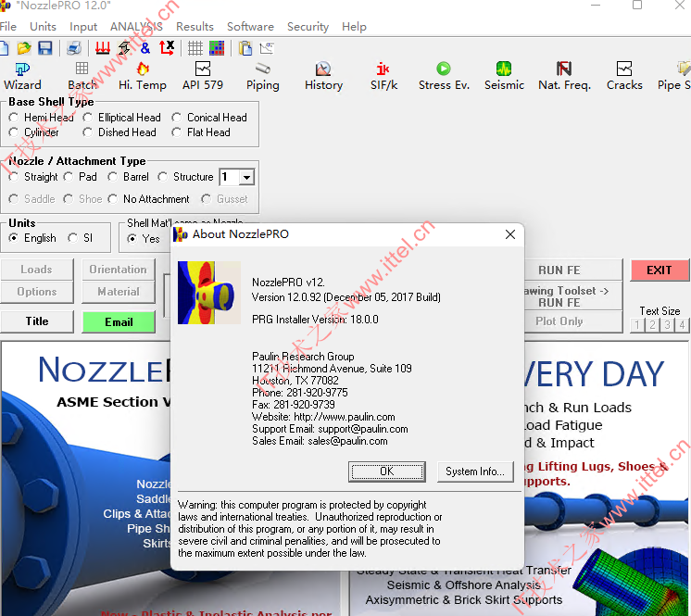Select Structure attachment type
The image size is (691, 616).
click(185, 177)
